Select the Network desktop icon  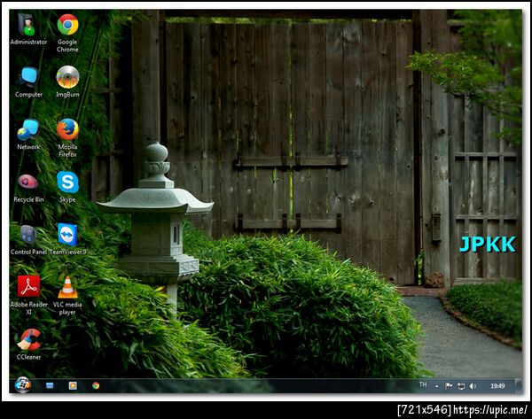[28, 135]
